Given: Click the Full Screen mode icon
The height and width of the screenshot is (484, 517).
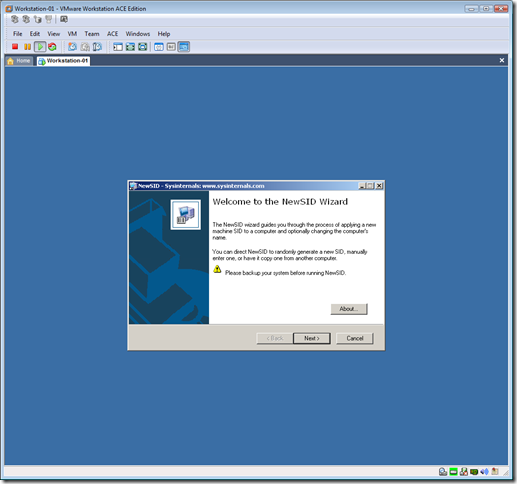Looking at the screenshot, I should coord(130,47).
